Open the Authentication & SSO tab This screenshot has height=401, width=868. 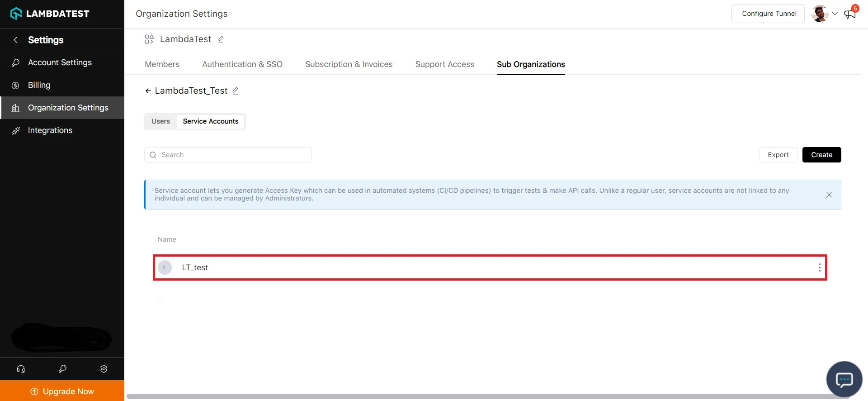click(242, 64)
